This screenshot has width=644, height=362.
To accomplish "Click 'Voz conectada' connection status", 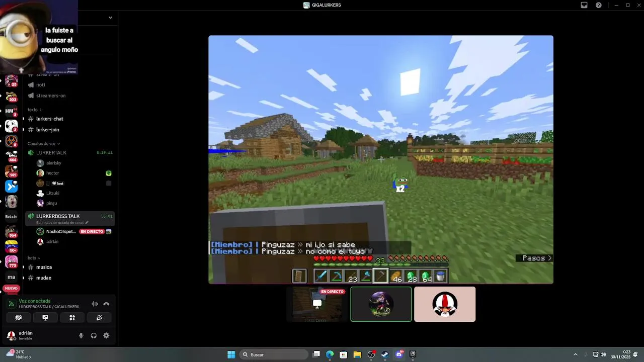I will (35, 301).
